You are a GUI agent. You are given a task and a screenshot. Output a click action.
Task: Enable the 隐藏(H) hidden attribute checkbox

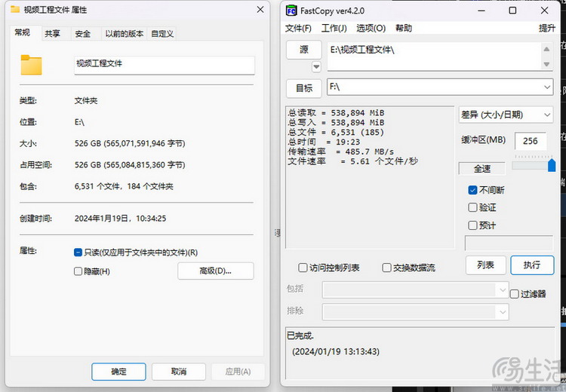pyautogui.click(x=78, y=271)
